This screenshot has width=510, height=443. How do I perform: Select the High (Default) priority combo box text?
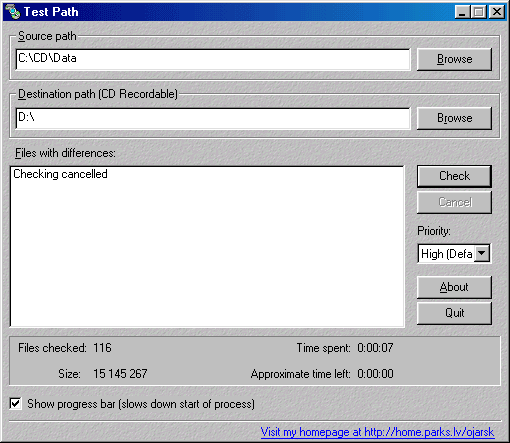446,254
